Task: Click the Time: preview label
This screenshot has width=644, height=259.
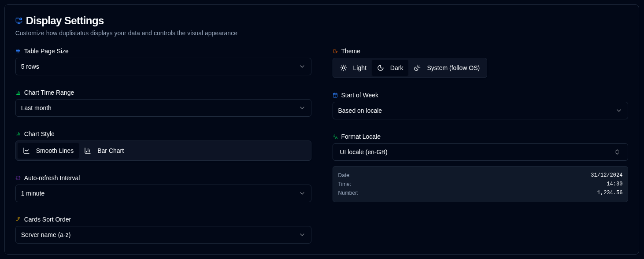Action: click(344, 184)
